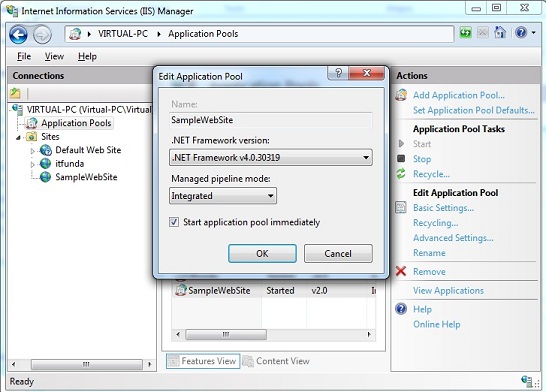546x392 pixels.
Task: Click the VIRTUAL-PC server node icon
Action: pyautogui.click(x=18, y=109)
